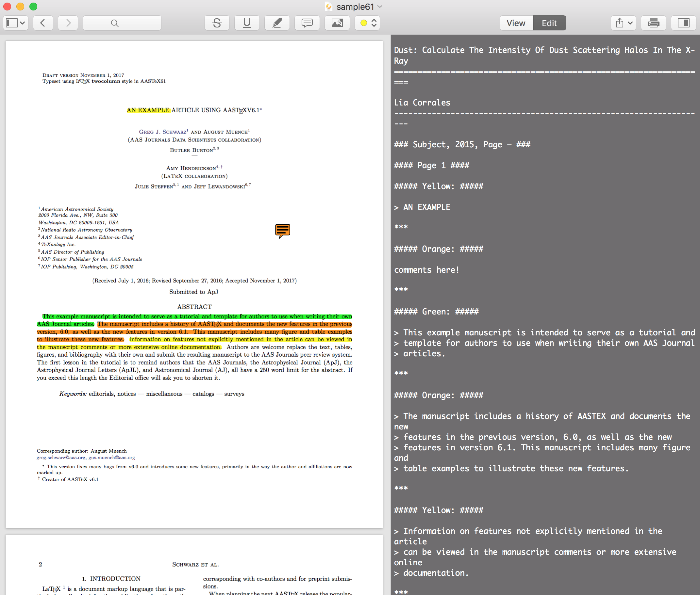Expand the share button dropdown arrow
700x595 pixels.
tap(630, 23)
